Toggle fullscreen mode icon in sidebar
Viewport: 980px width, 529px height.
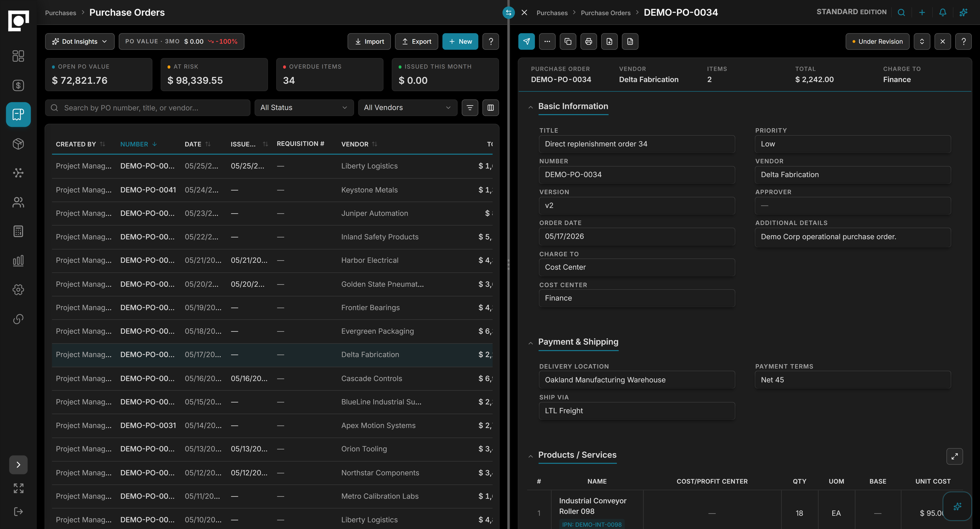(x=18, y=488)
